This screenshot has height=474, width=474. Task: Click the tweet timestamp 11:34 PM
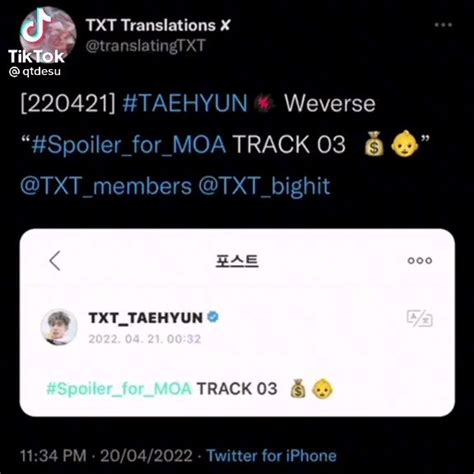53,456
